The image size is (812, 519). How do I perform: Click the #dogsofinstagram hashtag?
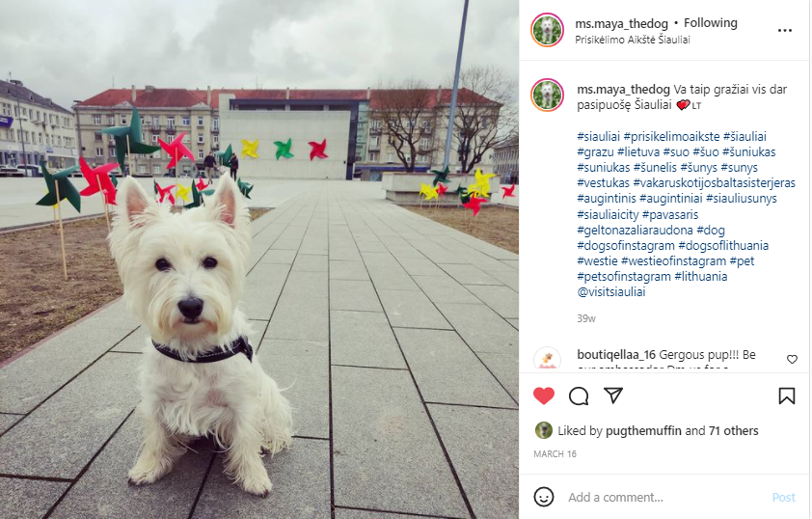coord(626,246)
